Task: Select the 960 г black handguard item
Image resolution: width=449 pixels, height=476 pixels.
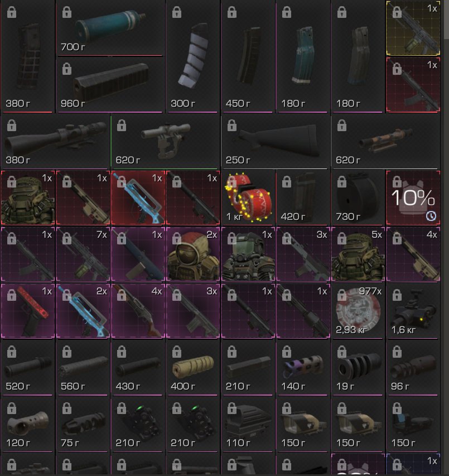Action: tap(110, 85)
